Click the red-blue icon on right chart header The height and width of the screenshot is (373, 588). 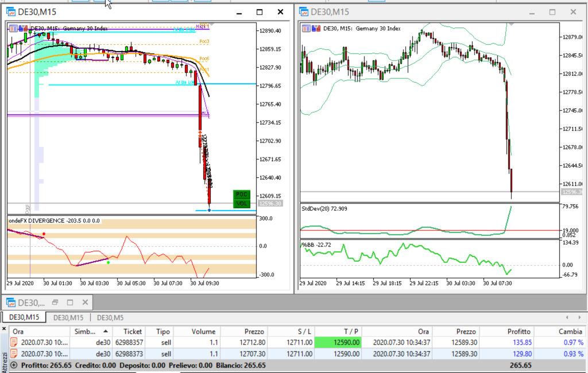(316, 29)
